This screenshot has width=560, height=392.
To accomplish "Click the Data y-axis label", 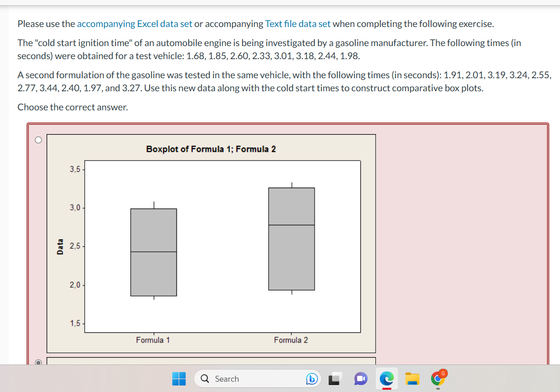I will [x=60, y=246].
